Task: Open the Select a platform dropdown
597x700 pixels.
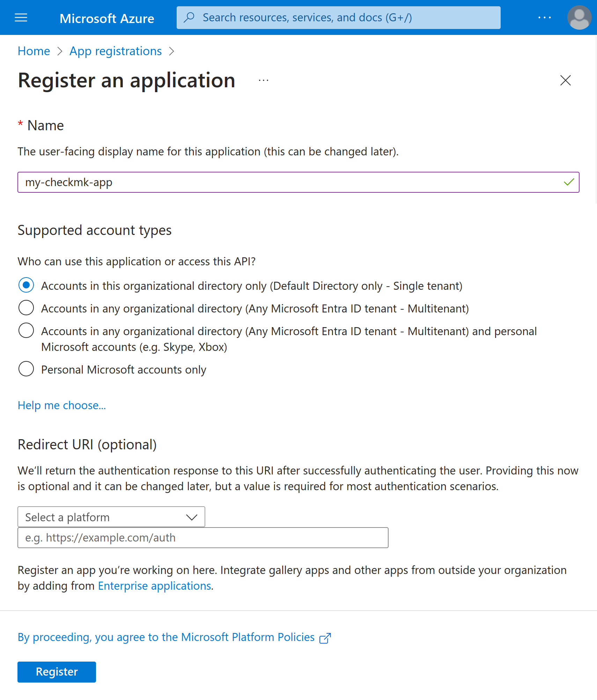Action: (111, 517)
